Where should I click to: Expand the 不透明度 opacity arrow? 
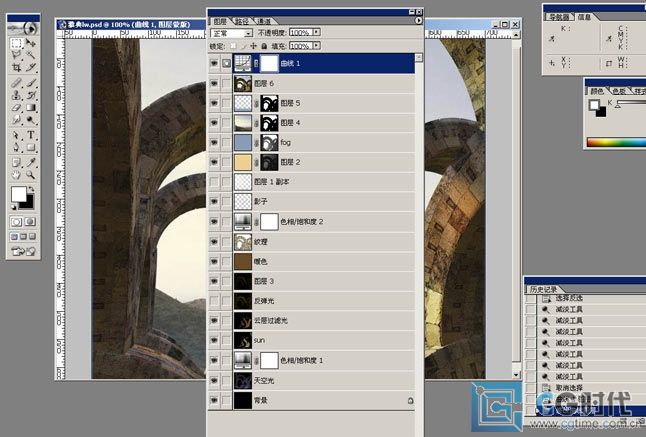(x=316, y=32)
